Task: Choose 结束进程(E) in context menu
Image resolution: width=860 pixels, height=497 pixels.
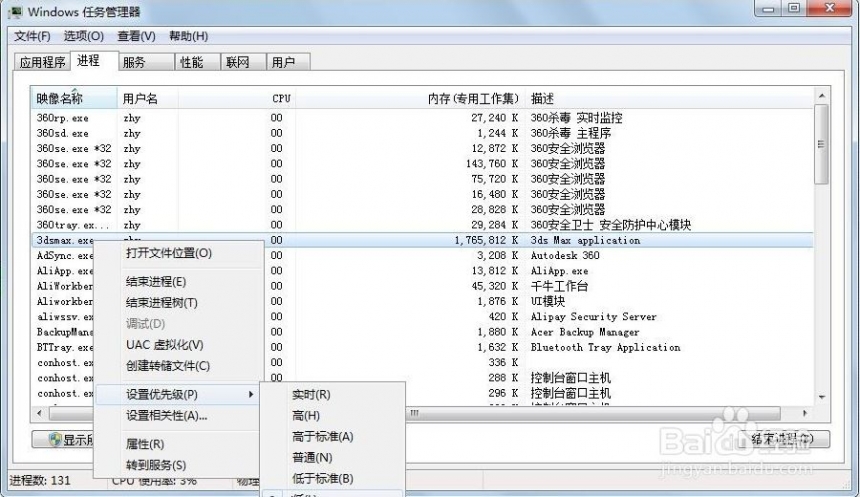Action: 156,282
